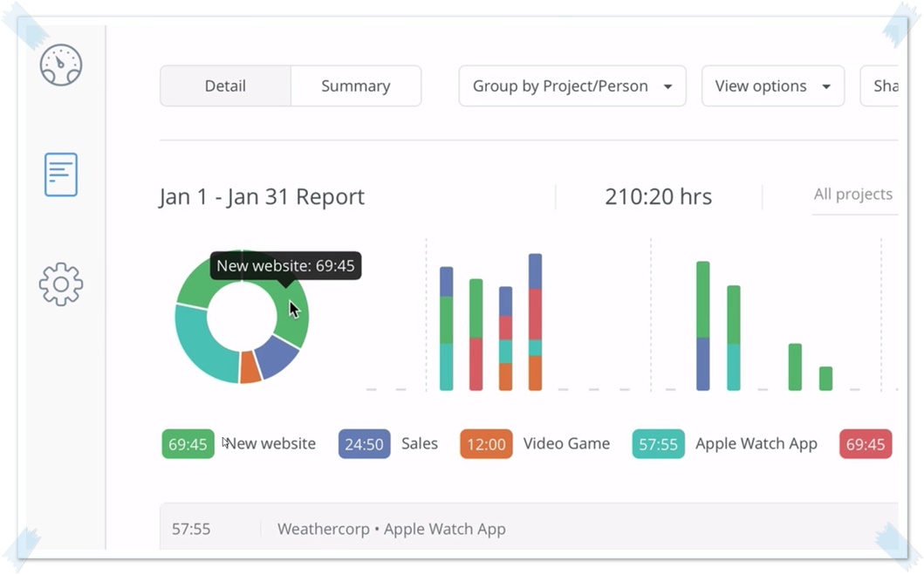Switch to the Detail tab

(225, 86)
